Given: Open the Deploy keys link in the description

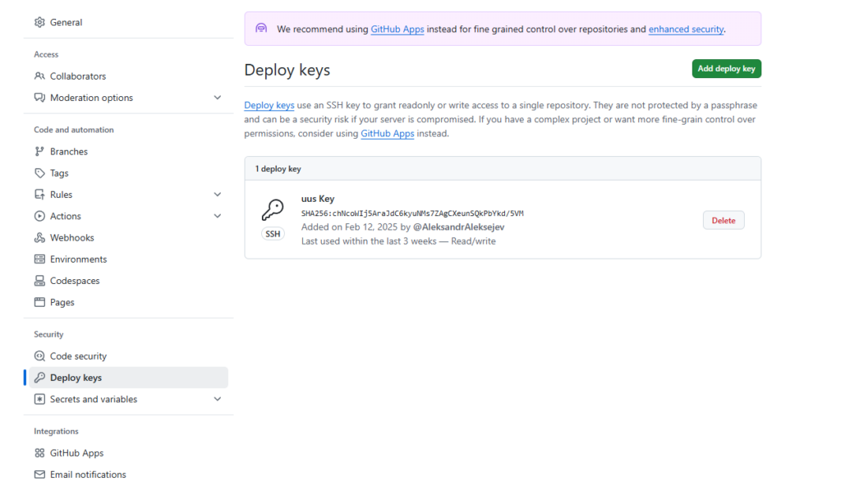Looking at the screenshot, I should click(269, 105).
